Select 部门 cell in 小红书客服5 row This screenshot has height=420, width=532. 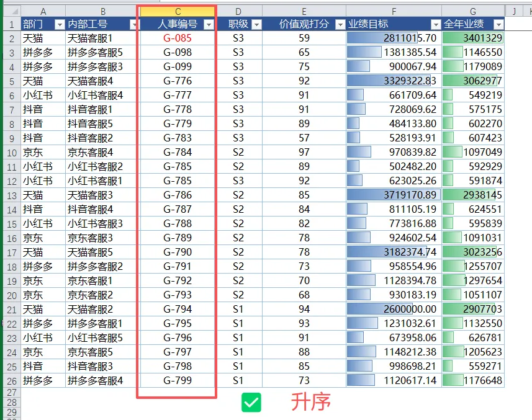[x=43, y=337]
